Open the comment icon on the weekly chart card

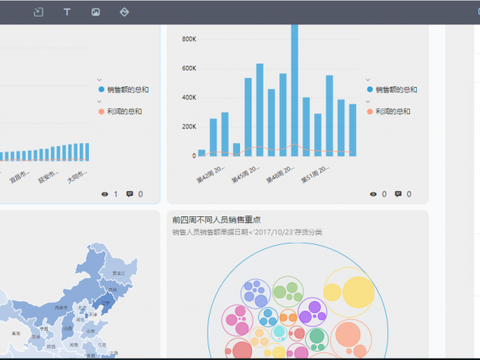tap(398, 194)
